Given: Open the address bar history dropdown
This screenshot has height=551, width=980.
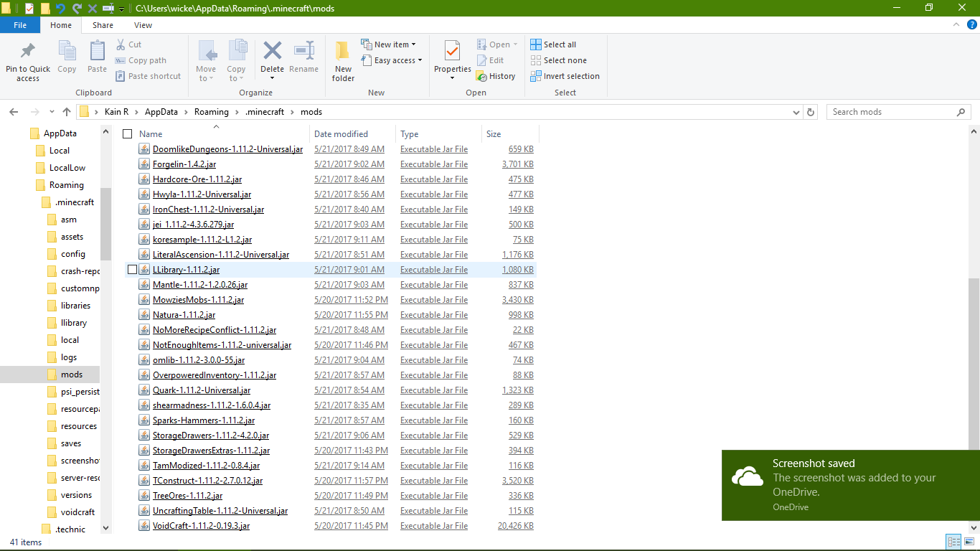Looking at the screenshot, I should click(x=796, y=112).
